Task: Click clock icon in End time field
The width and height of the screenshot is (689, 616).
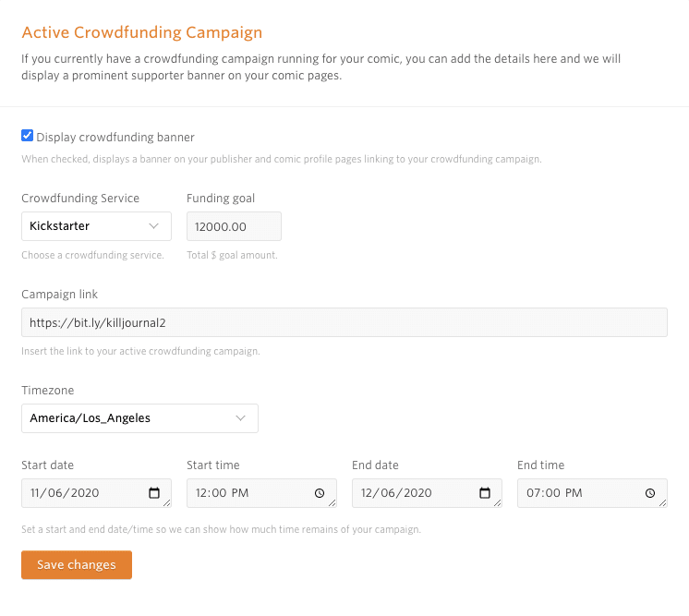Action: (650, 493)
